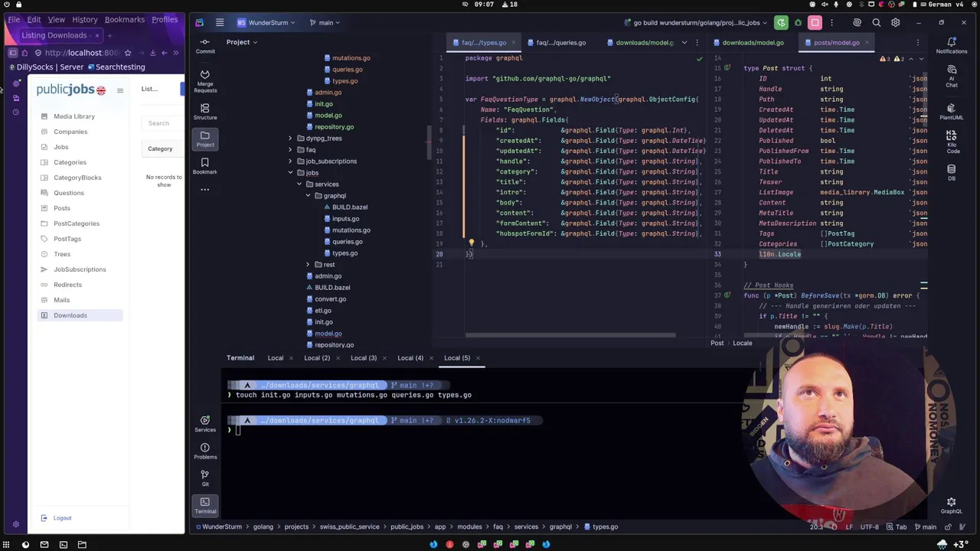Open mutations.go under jobs graphql
The image size is (980, 551).
(351, 230)
